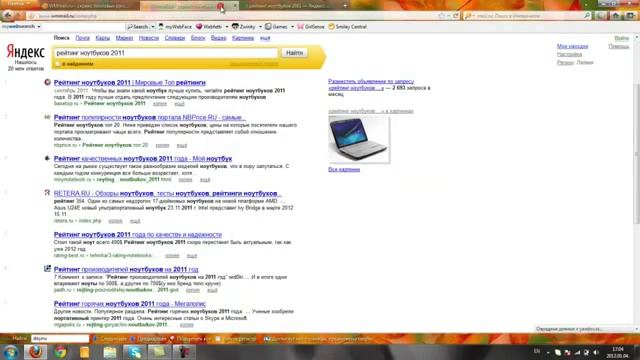This screenshot has width=640, height=360.
Task: Click the Найти search button
Action: 294,53
